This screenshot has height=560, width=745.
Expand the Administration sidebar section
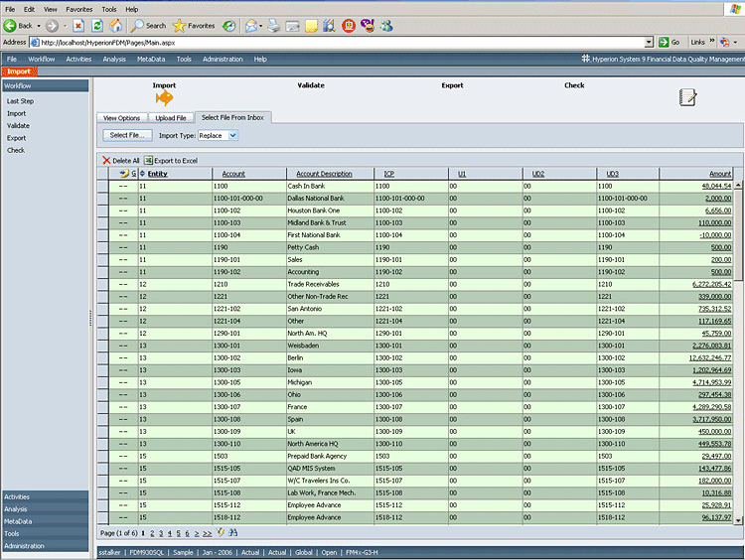pos(45,546)
